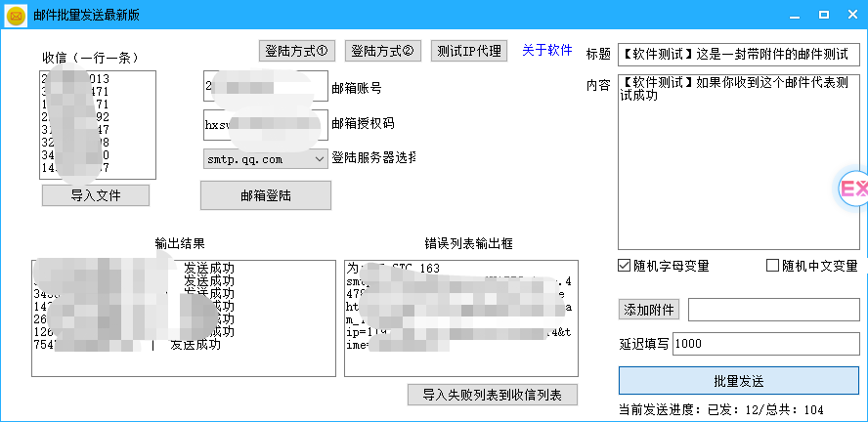Click 导入失败列表到收信列表 button
This screenshot has height=422, width=868.
pos(493,395)
